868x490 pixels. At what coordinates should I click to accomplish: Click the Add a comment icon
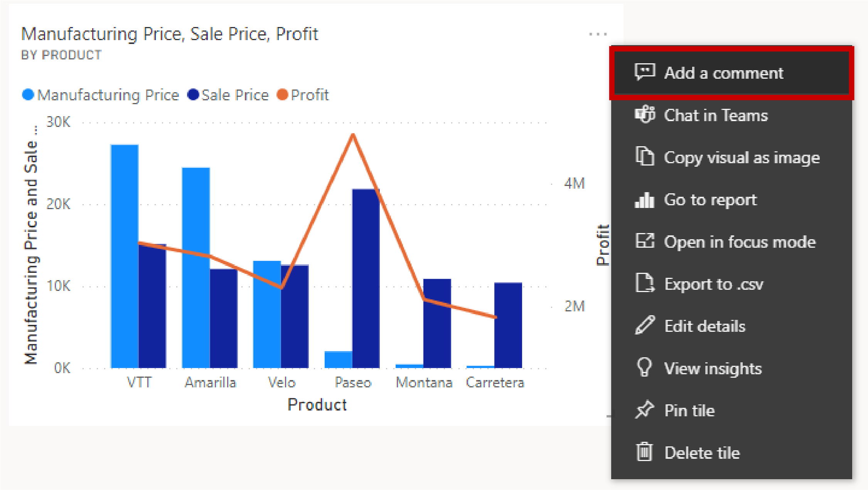pyautogui.click(x=646, y=73)
